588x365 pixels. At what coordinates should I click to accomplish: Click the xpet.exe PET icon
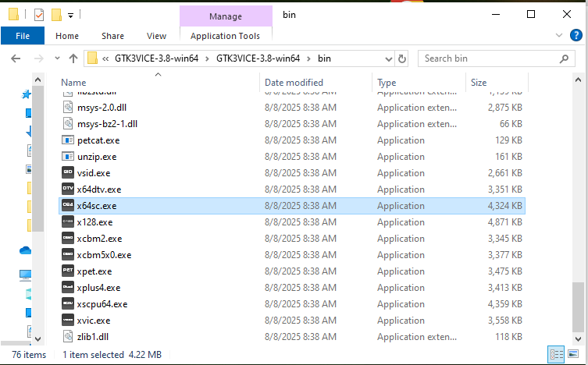(68, 271)
